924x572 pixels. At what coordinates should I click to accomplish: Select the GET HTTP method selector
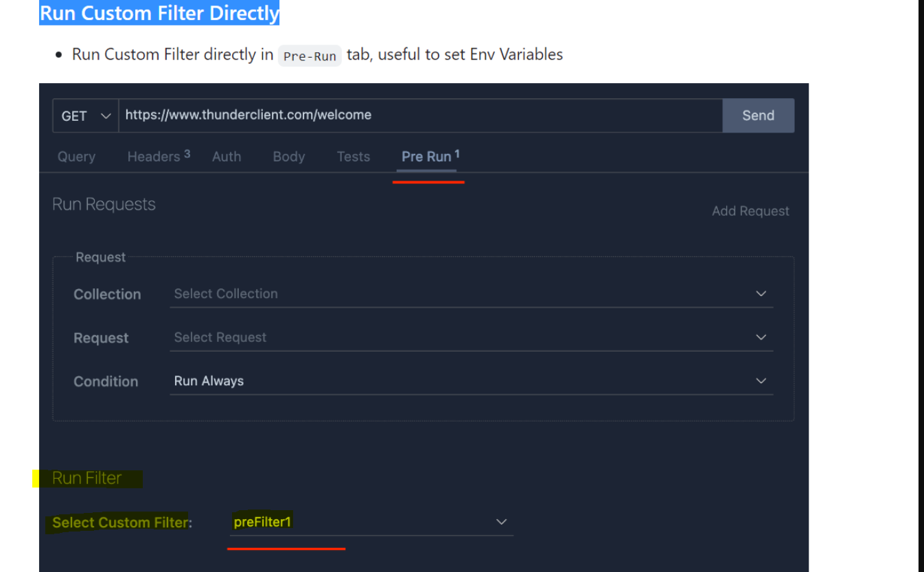[x=74, y=115]
